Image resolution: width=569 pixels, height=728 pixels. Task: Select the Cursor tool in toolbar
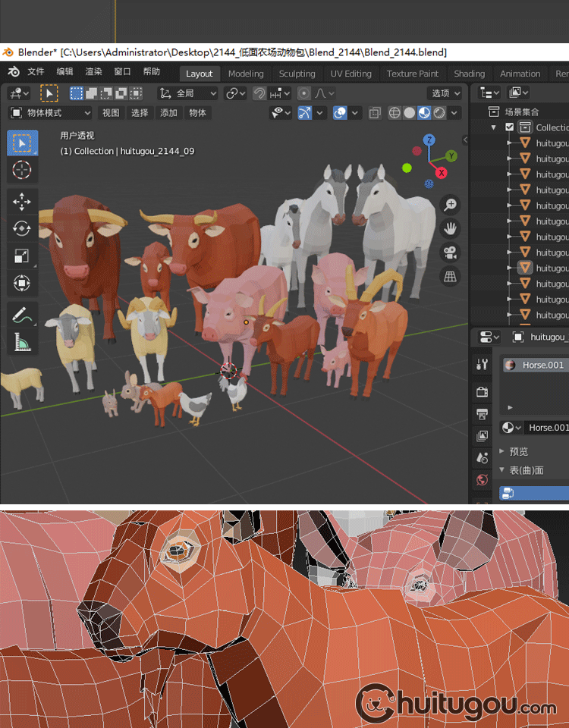[x=22, y=170]
